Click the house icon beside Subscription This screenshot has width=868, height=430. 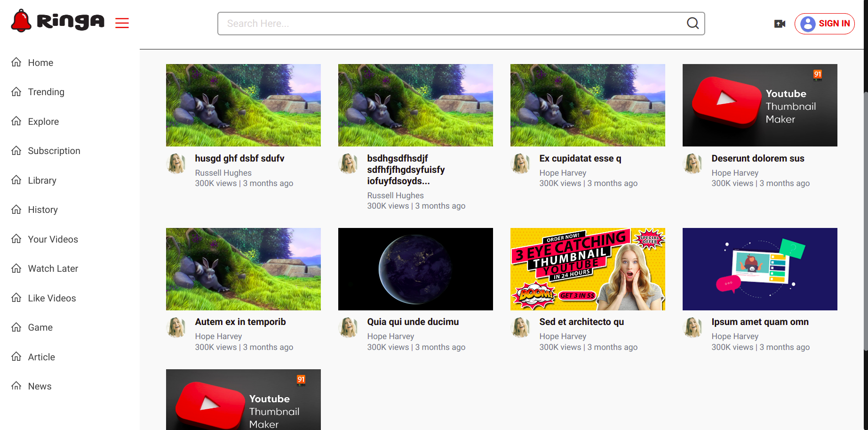click(16, 150)
